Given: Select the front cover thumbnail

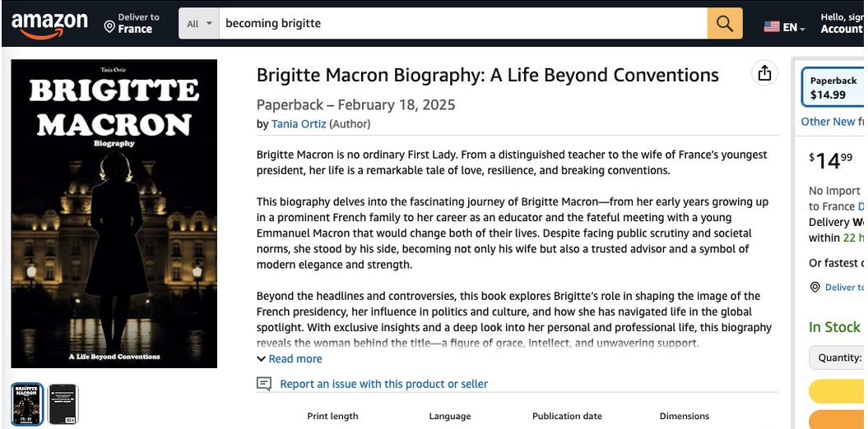Looking at the screenshot, I should pos(27,404).
